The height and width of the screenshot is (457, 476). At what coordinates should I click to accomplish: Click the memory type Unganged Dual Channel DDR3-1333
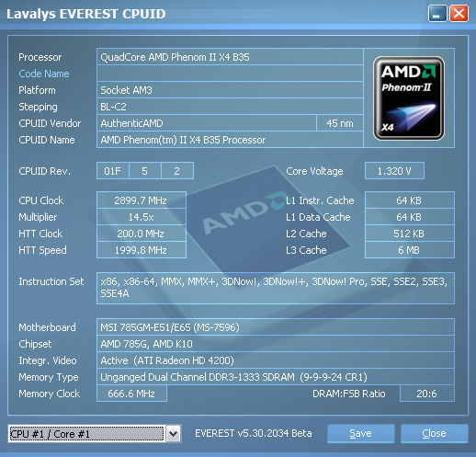tap(276, 377)
